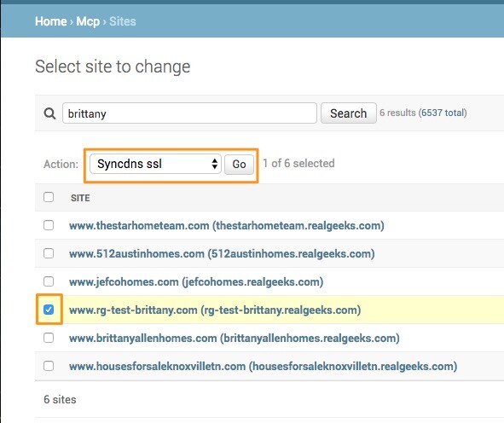Toggle the select-all checkbox beside SITE
The height and width of the screenshot is (423, 504).
49,197
